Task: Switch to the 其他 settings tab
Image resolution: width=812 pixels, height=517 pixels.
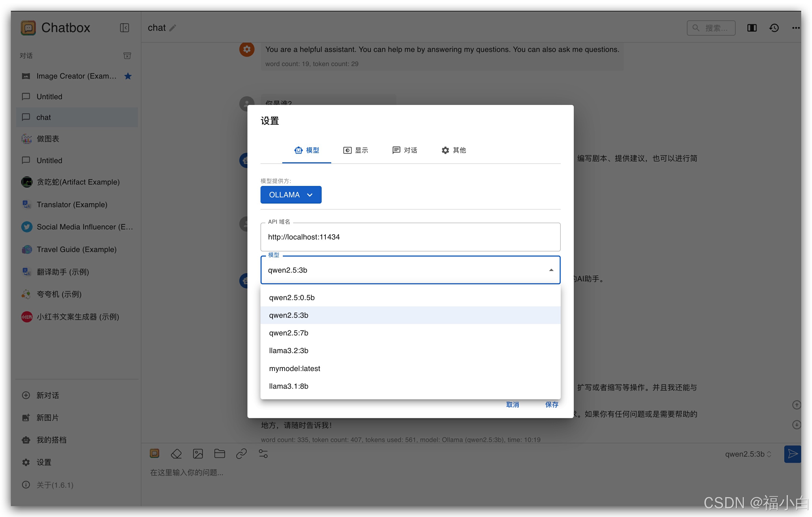Action: click(x=454, y=150)
